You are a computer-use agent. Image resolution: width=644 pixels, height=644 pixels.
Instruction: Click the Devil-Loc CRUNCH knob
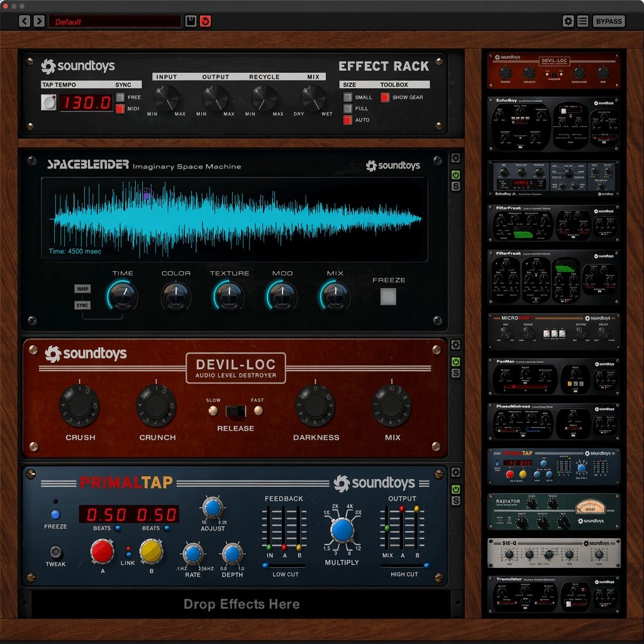156,406
